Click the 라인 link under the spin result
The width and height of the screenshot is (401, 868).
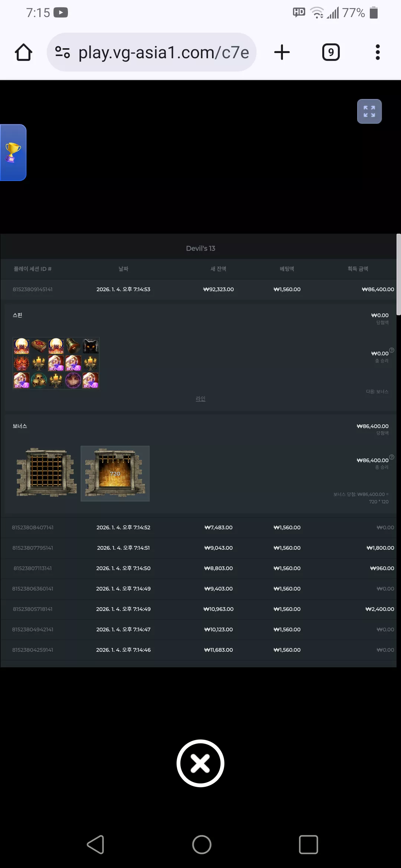click(x=200, y=398)
